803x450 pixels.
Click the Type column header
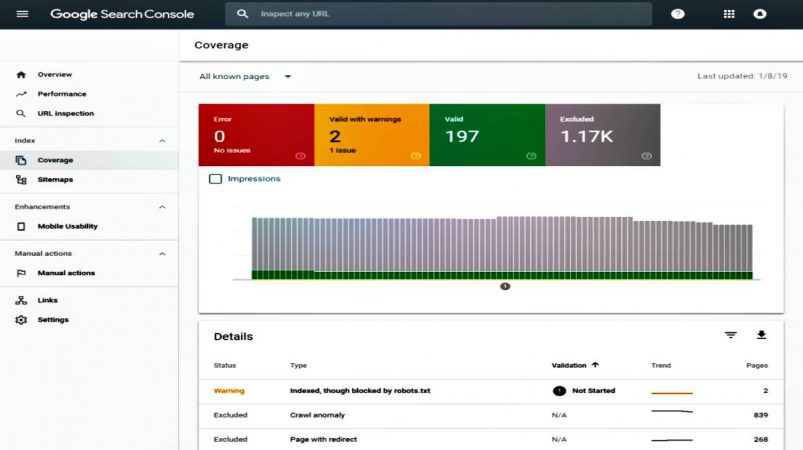(299, 366)
